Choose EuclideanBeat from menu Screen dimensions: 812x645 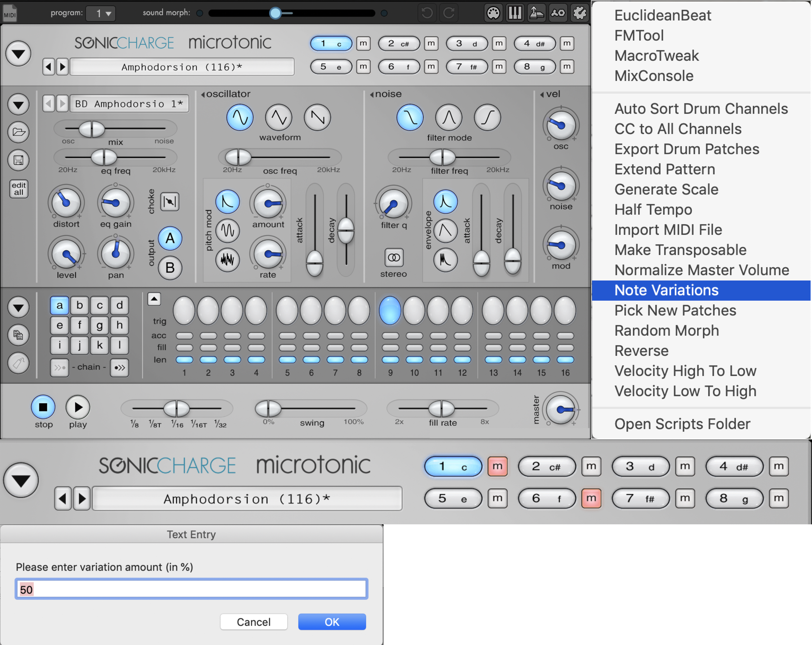[701, 15]
